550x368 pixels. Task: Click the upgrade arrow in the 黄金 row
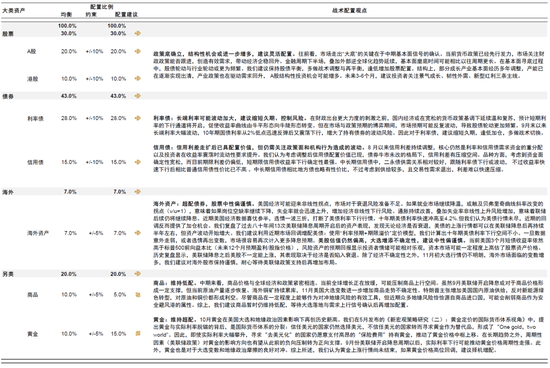138,334
